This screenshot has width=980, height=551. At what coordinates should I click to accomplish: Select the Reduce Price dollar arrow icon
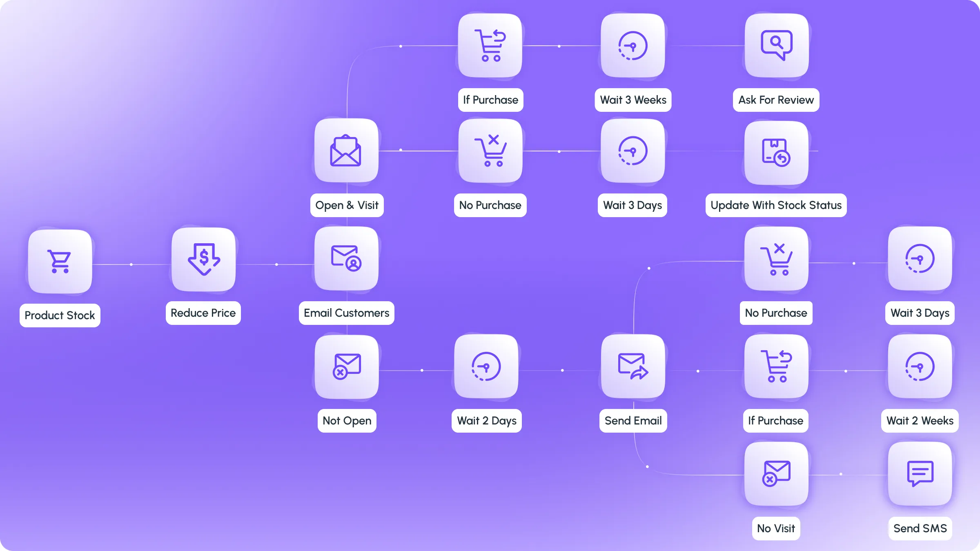tap(203, 259)
